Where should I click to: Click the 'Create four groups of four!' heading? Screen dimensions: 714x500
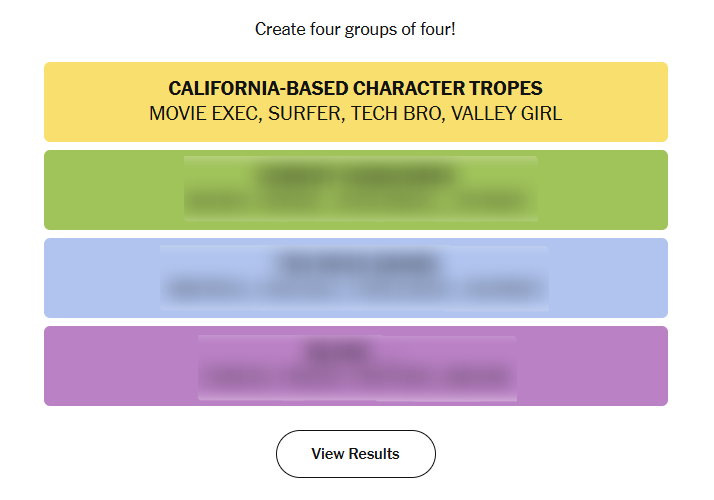pyautogui.click(x=355, y=29)
